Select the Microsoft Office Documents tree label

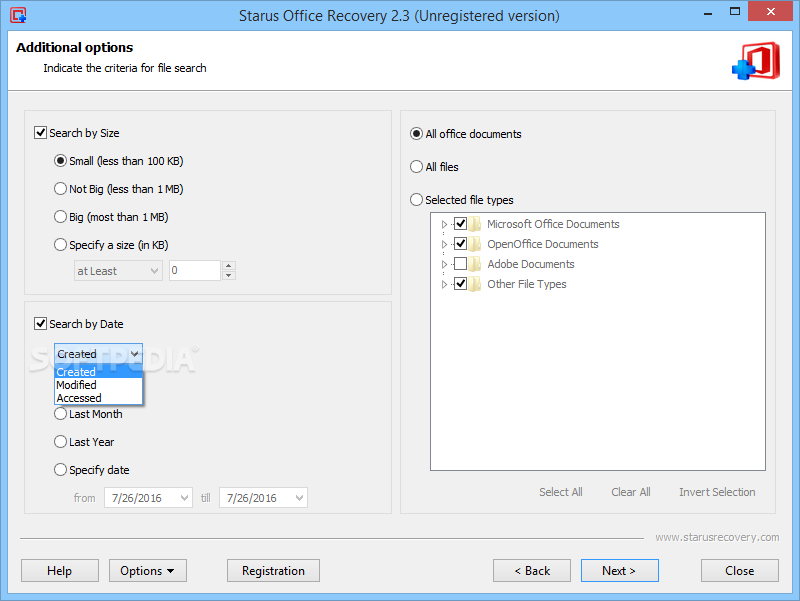pyautogui.click(x=553, y=224)
